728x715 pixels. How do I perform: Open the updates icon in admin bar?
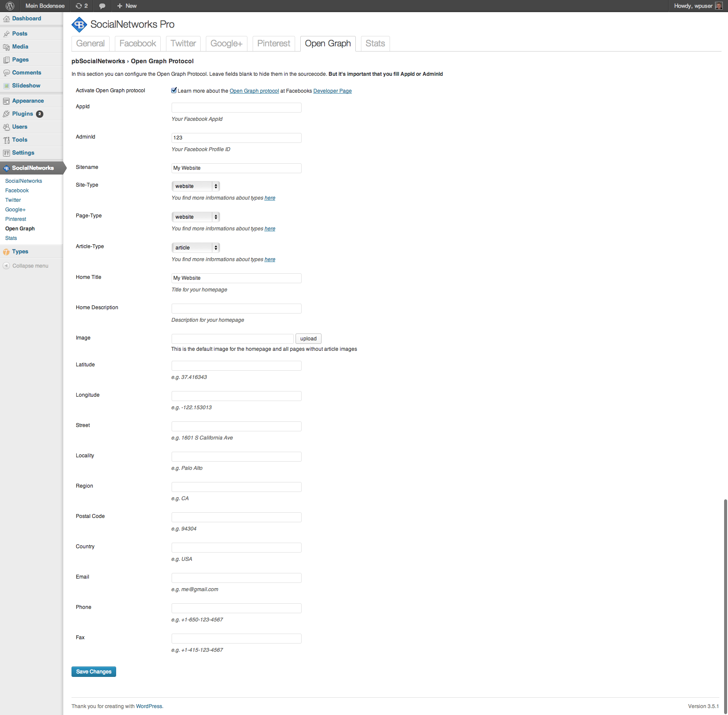point(79,6)
